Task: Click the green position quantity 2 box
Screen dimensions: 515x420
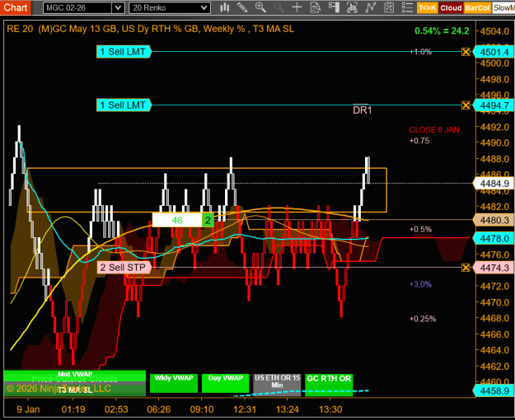Action: coord(208,220)
